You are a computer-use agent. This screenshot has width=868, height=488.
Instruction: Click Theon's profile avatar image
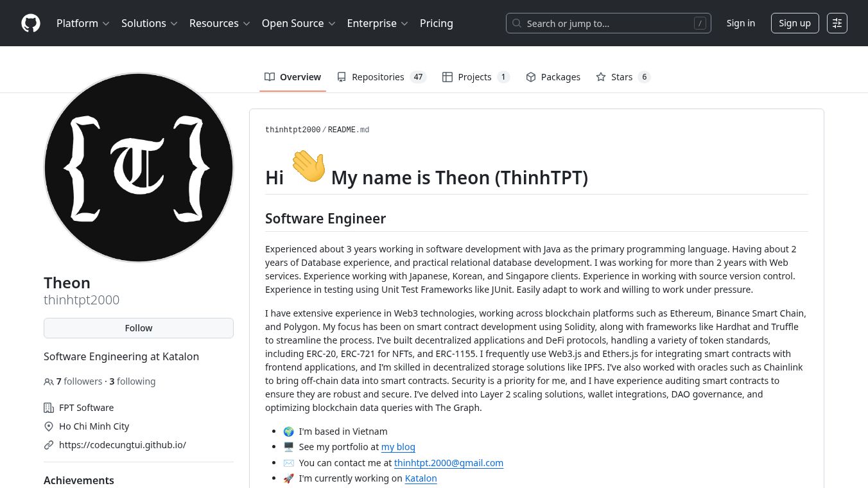[139, 168]
